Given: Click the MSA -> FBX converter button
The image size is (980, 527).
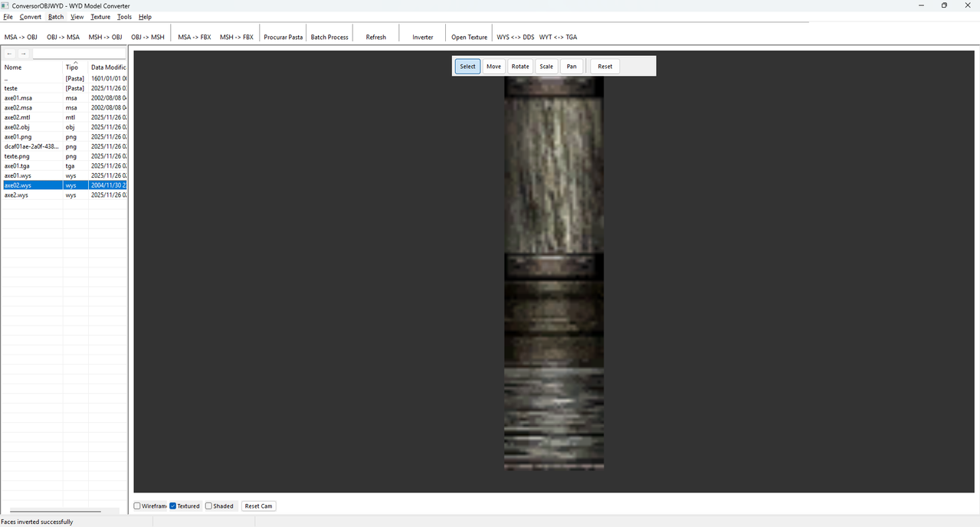Looking at the screenshot, I should [x=195, y=37].
